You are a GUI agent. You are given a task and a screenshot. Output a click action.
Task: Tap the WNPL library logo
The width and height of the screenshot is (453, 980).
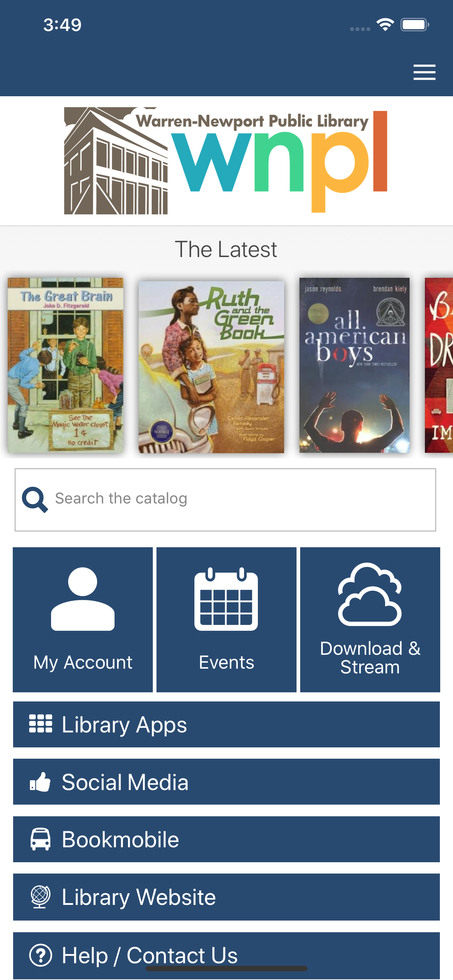(x=226, y=160)
